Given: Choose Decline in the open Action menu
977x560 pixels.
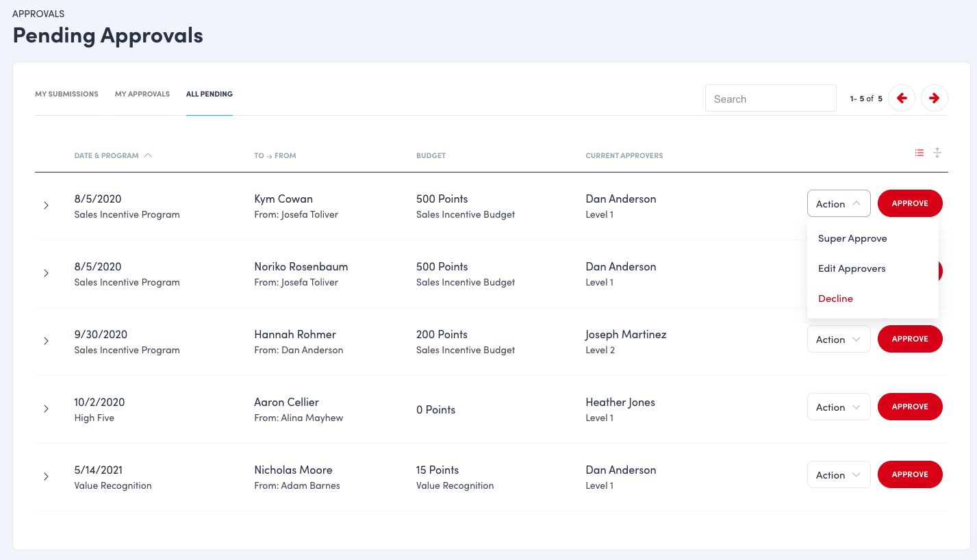Looking at the screenshot, I should (x=835, y=298).
